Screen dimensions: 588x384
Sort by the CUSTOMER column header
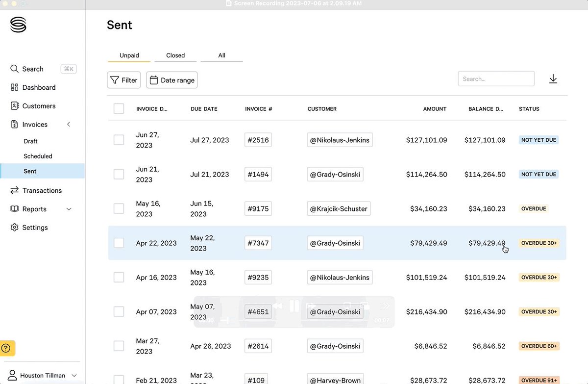click(322, 109)
